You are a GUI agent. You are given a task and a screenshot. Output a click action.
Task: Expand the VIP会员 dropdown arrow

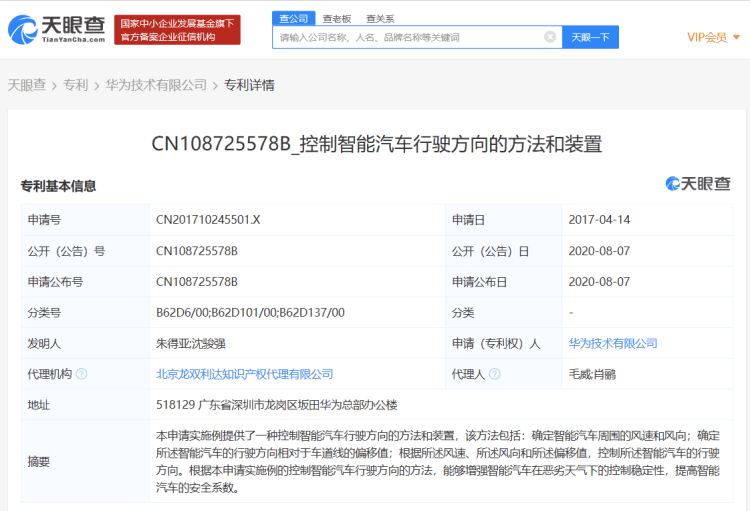(x=736, y=37)
